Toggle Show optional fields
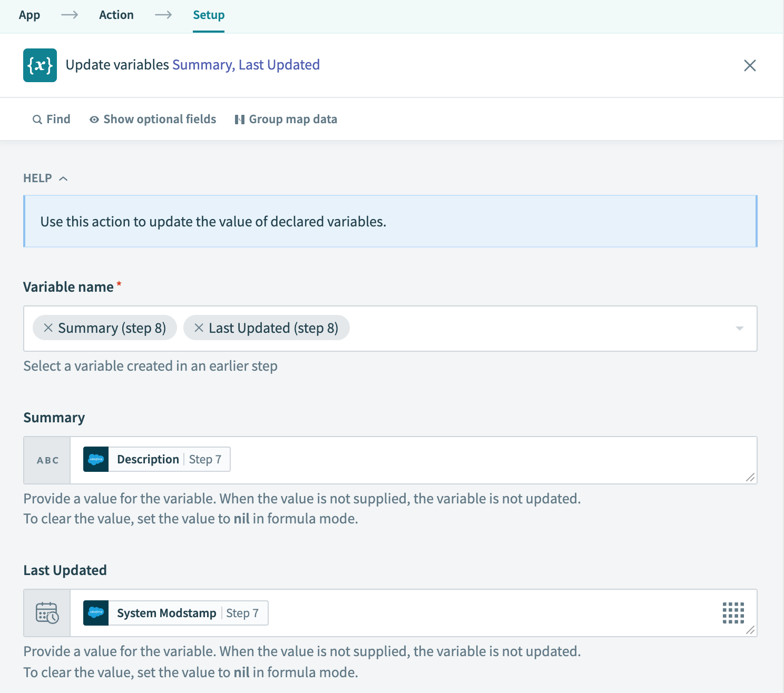Image resolution: width=784 pixels, height=693 pixels. [153, 120]
